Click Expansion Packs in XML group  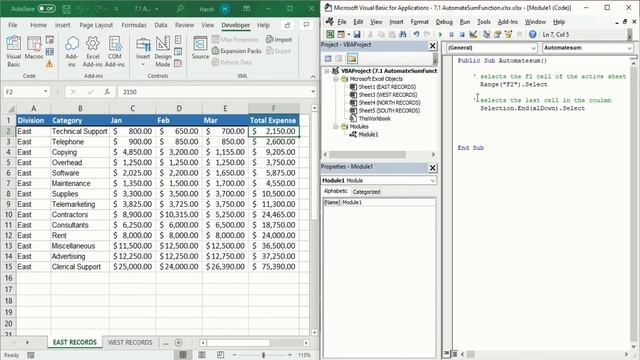237,51
